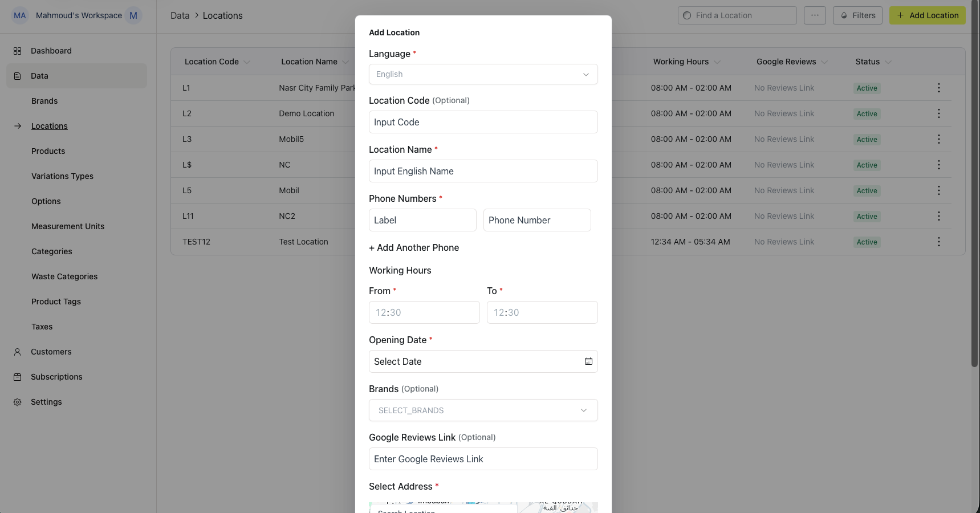Image resolution: width=980 pixels, height=513 pixels.
Task: Open the three-dot menu for row L2
Action: pyautogui.click(x=939, y=113)
